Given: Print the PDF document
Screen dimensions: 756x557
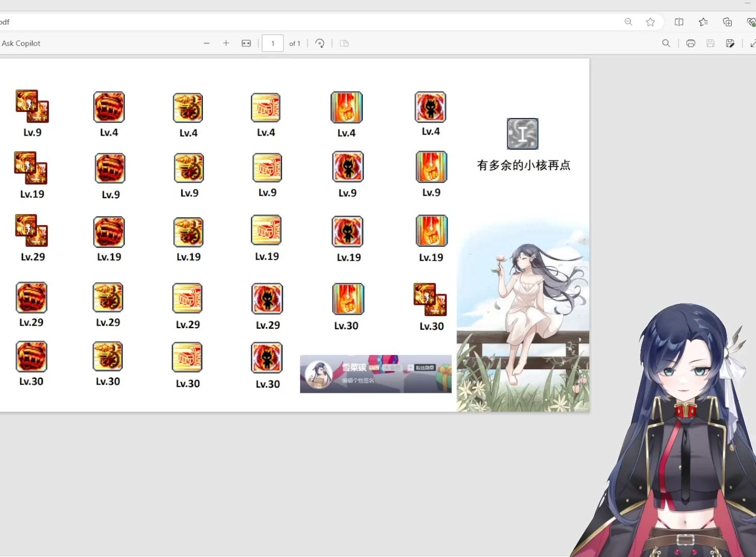Looking at the screenshot, I should [691, 43].
